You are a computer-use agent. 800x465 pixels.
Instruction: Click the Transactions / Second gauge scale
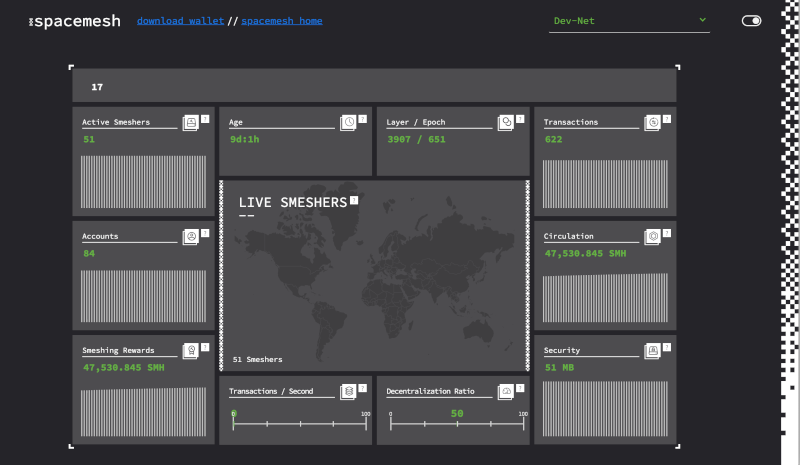click(x=300, y=424)
